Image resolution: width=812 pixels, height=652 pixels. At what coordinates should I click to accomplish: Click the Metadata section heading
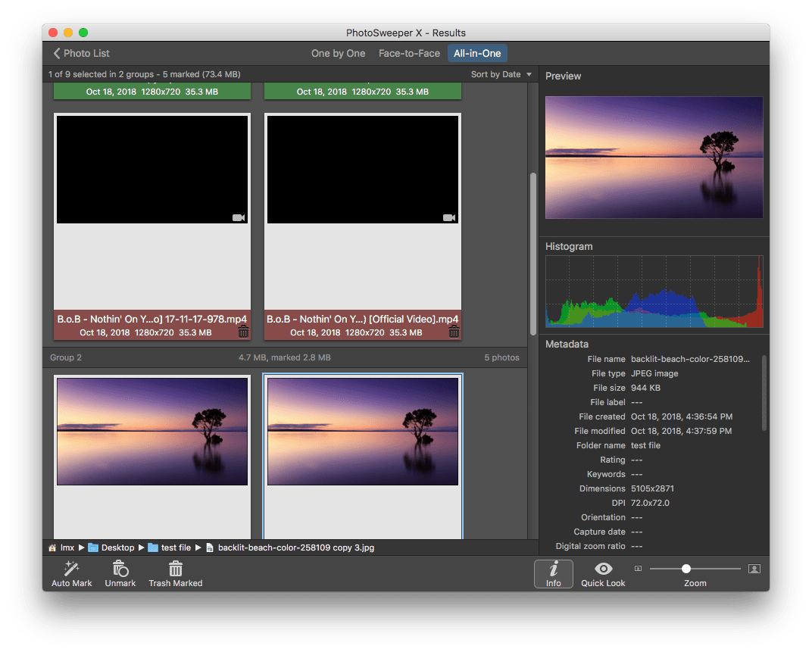click(x=567, y=344)
